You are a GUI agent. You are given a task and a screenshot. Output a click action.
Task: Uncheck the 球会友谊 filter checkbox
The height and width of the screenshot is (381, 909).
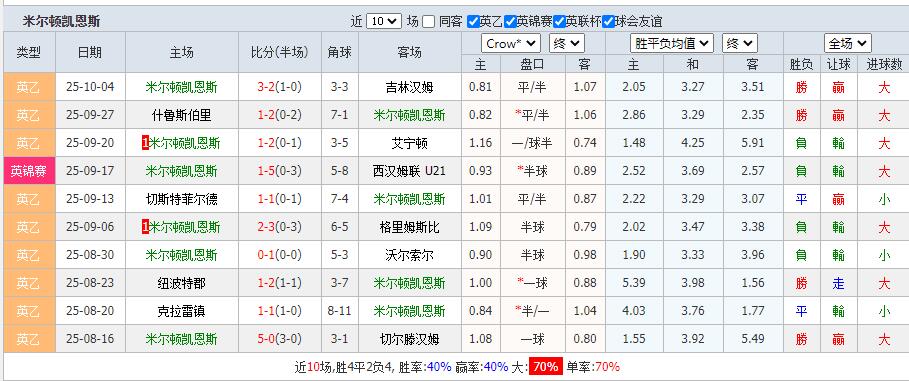tap(608, 22)
